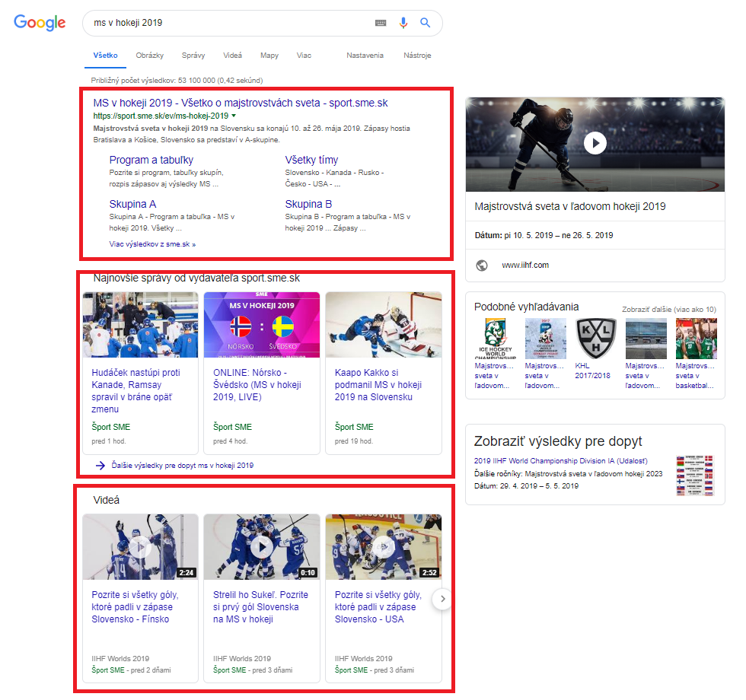The image size is (746, 700).
Task: Open the Viac search menu
Action: [x=304, y=55]
